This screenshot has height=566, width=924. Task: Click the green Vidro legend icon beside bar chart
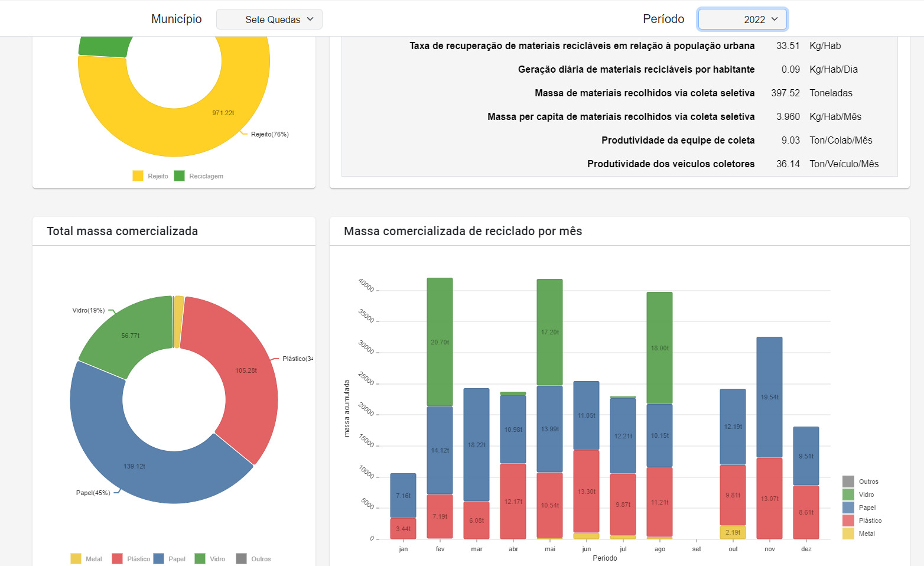[x=848, y=495]
